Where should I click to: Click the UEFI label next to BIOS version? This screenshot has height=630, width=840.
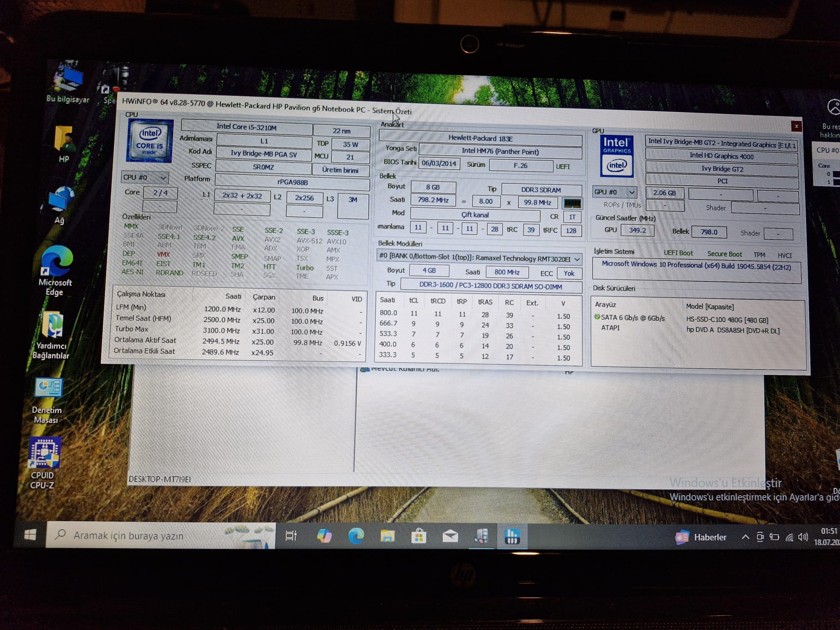563,167
